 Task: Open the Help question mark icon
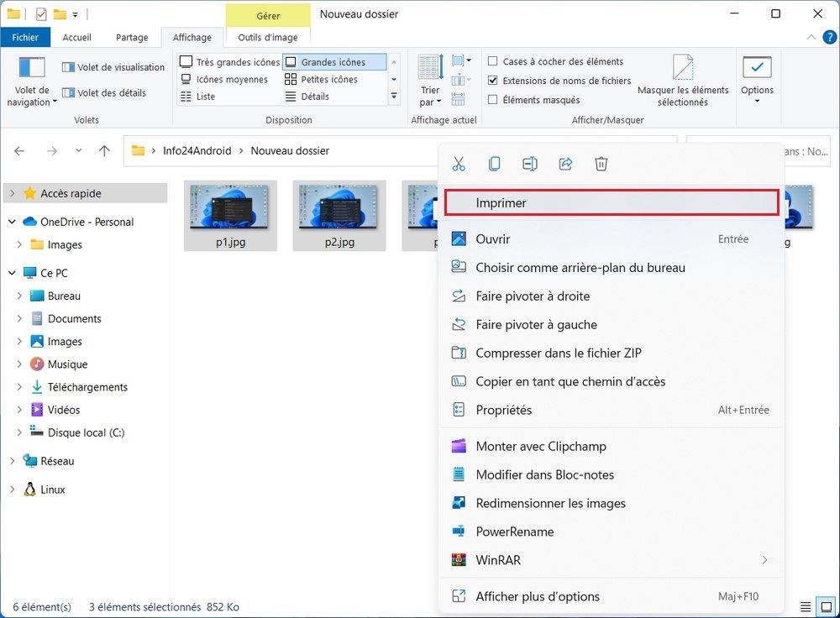[830, 37]
